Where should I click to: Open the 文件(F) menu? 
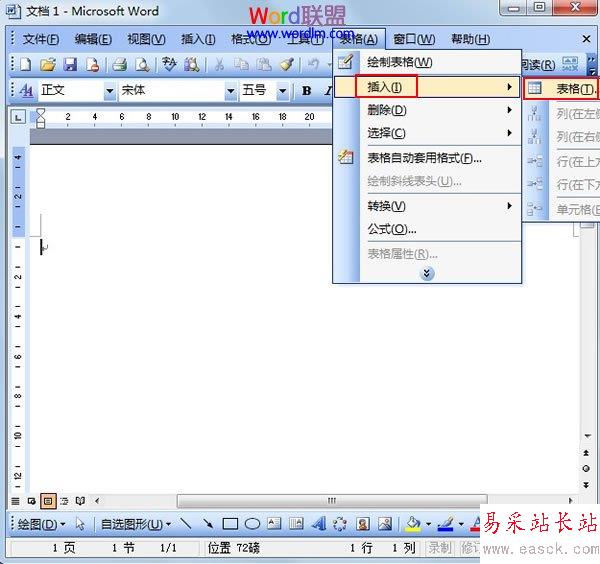click(41, 39)
